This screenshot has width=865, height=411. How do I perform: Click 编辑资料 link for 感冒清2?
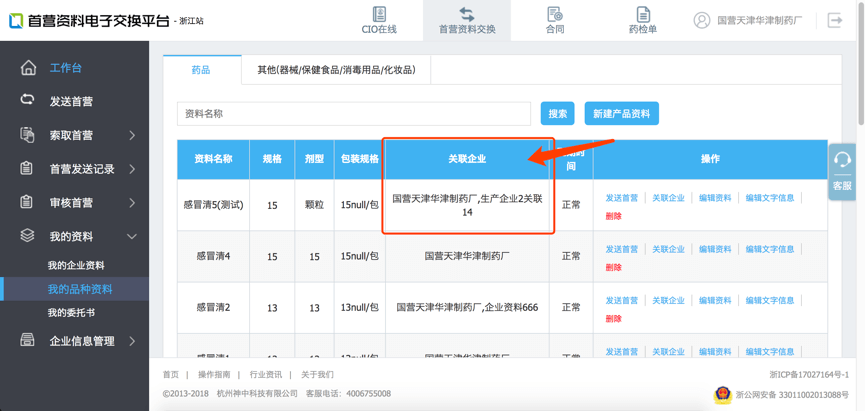click(x=715, y=300)
